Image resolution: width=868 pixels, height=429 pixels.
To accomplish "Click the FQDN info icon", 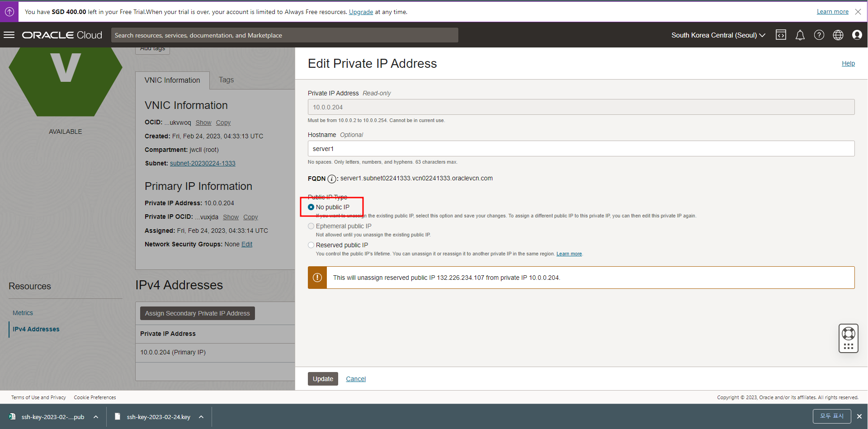I will [331, 179].
